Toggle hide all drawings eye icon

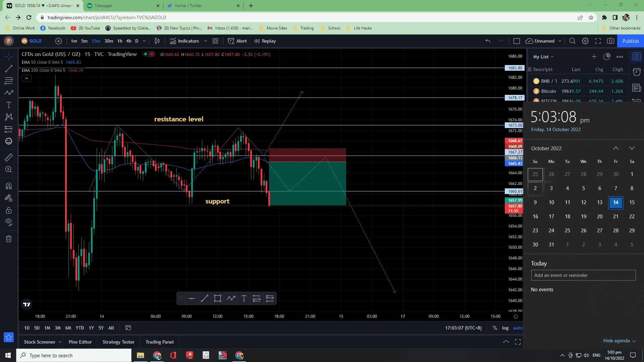(x=9, y=222)
